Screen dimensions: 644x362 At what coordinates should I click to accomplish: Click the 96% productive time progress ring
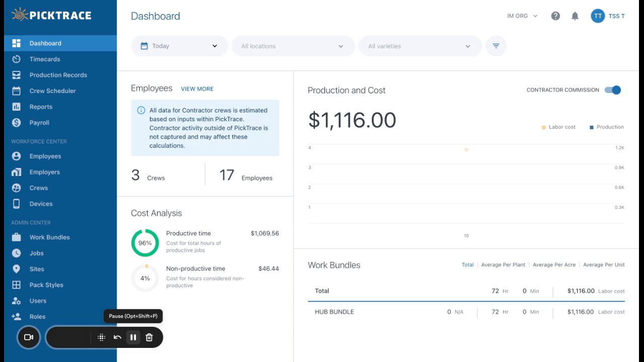[145, 243]
